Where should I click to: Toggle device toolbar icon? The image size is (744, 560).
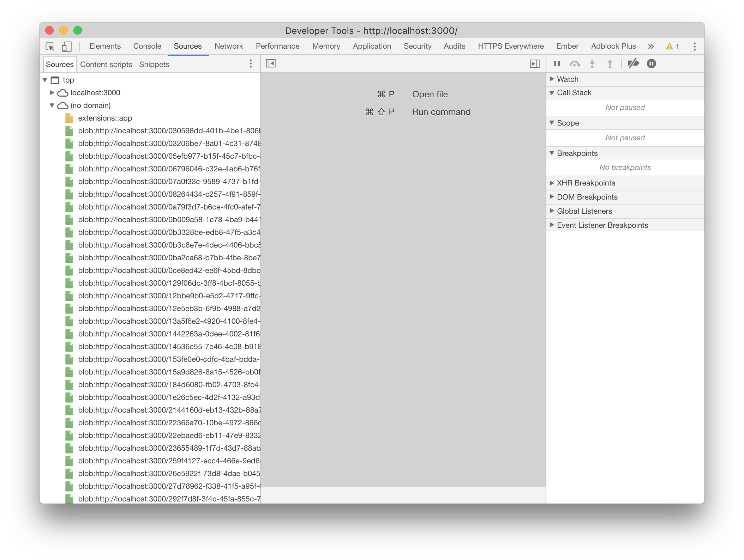(66, 47)
